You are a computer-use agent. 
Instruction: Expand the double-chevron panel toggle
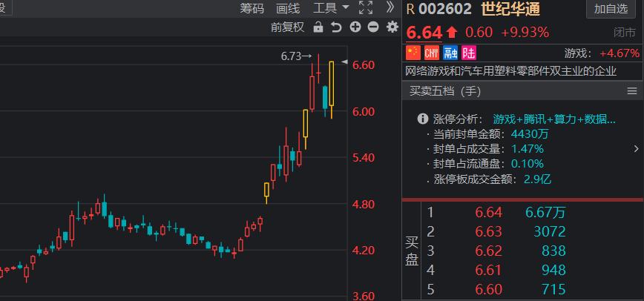[390, 7]
